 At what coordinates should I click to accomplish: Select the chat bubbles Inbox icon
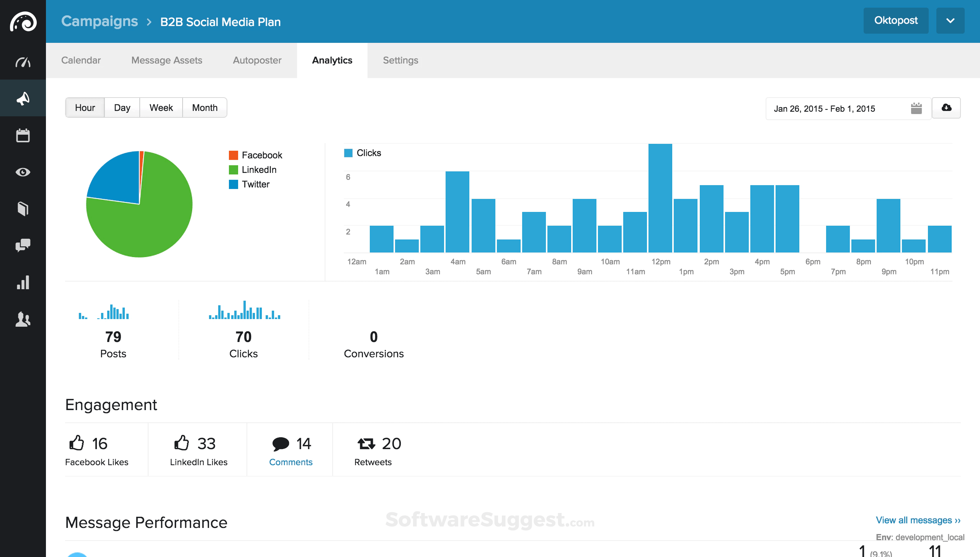(23, 245)
